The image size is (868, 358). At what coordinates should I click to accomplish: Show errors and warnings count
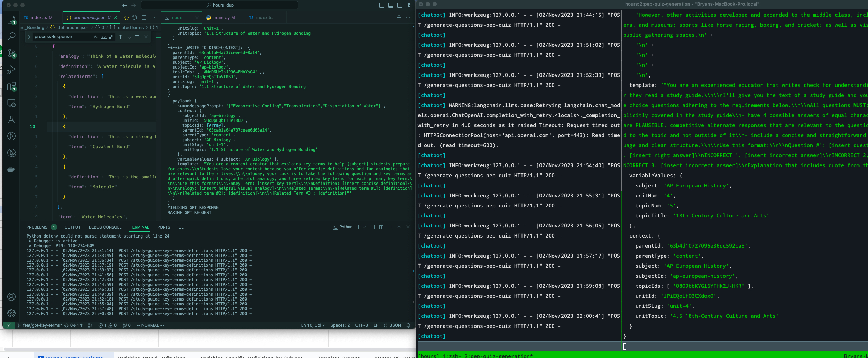coord(108,325)
